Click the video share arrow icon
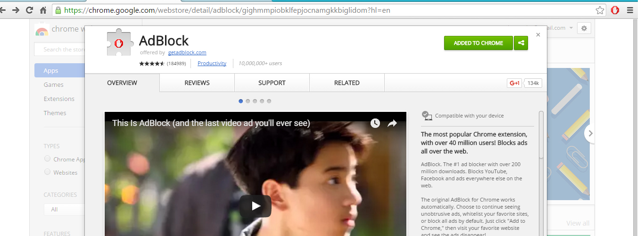 [x=392, y=123]
